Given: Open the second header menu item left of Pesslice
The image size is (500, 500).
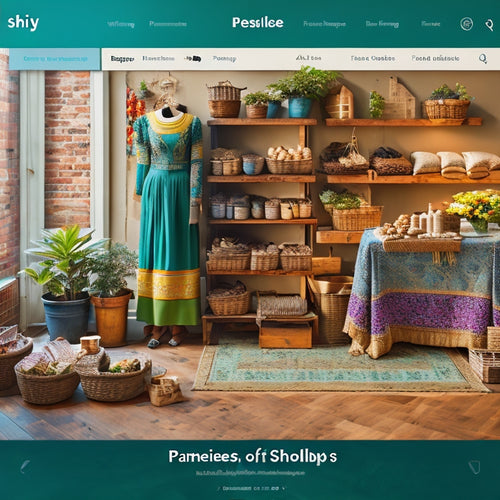Looking at the screenshot, I should [x=168, y=24].
